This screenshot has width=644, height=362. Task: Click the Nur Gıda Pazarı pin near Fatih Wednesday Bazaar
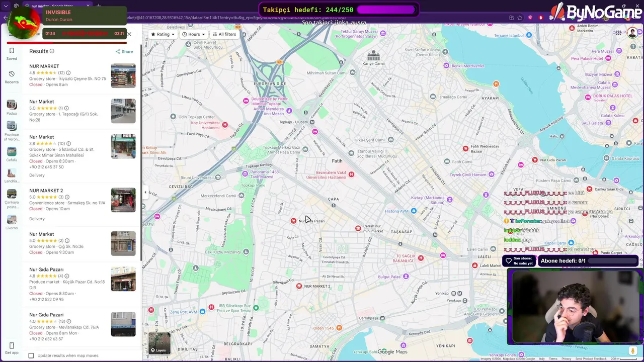(535, 160)
